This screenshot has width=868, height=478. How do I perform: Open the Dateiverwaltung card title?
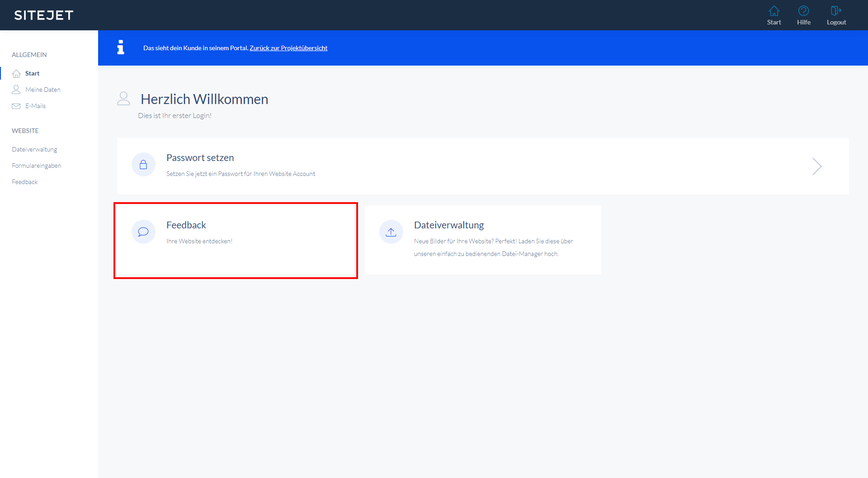[449, 225]
